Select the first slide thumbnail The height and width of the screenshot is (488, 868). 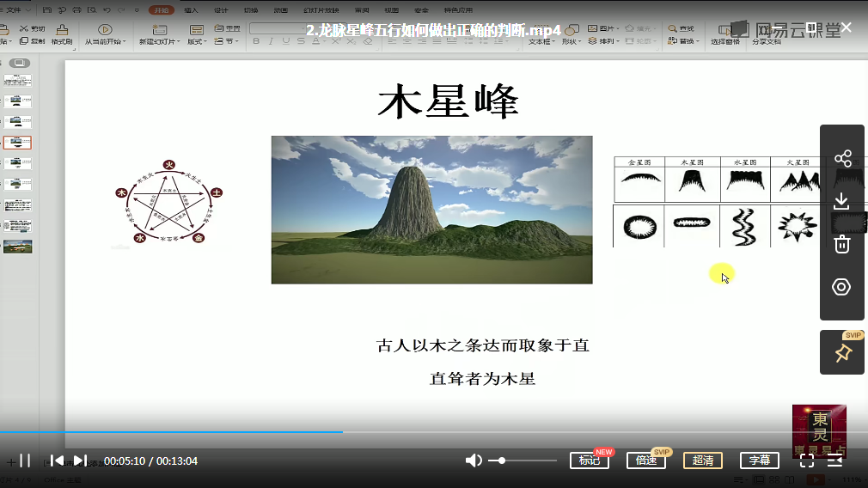click(x=18, y=80)
